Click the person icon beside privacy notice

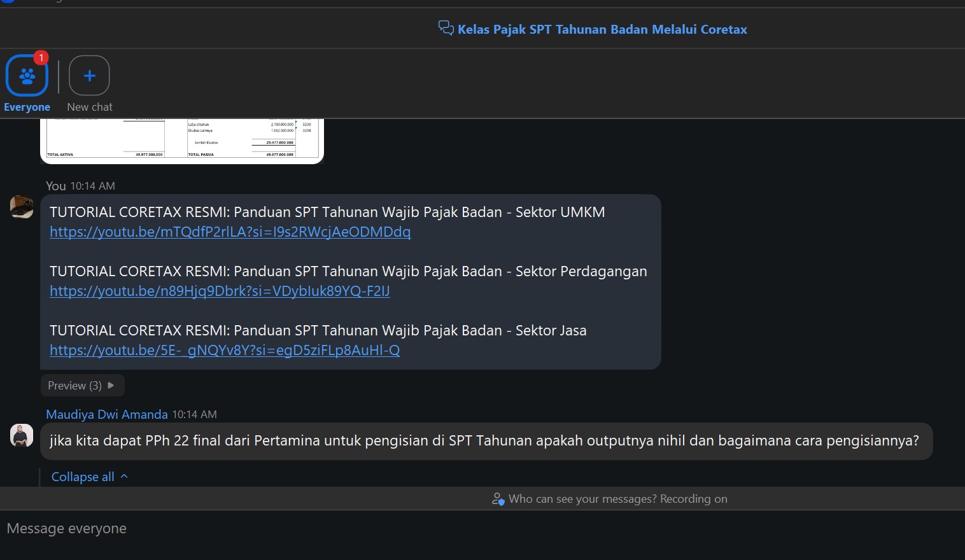tap(498, 499)
